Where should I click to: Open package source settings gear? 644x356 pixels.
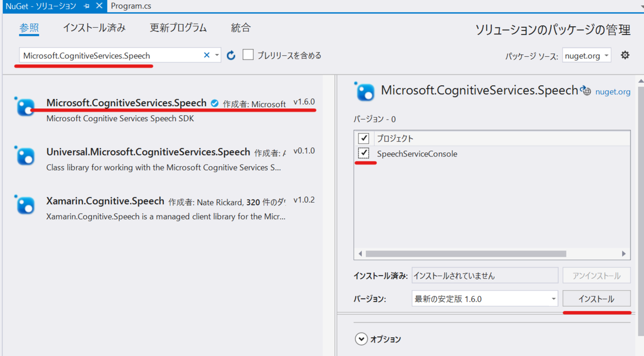[x=625, y=55]
